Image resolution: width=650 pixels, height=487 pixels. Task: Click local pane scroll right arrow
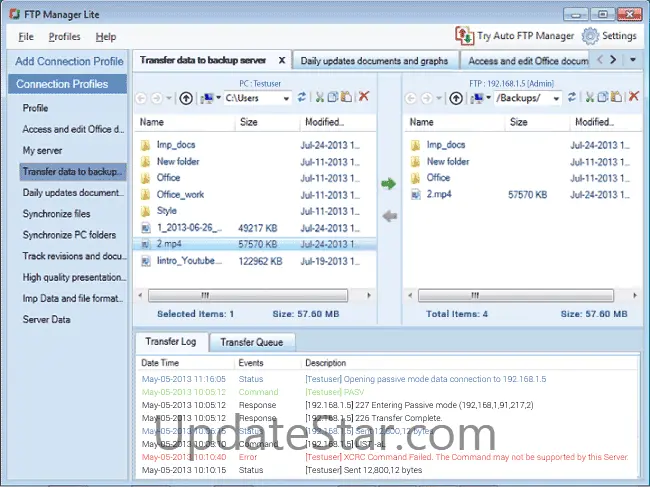click(x=369, y=296)
